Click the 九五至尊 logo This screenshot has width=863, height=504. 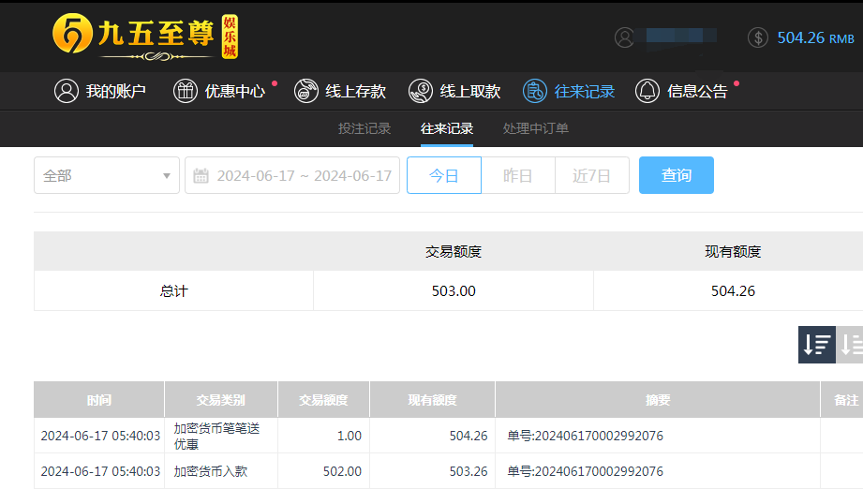click(x=145, y=37)
